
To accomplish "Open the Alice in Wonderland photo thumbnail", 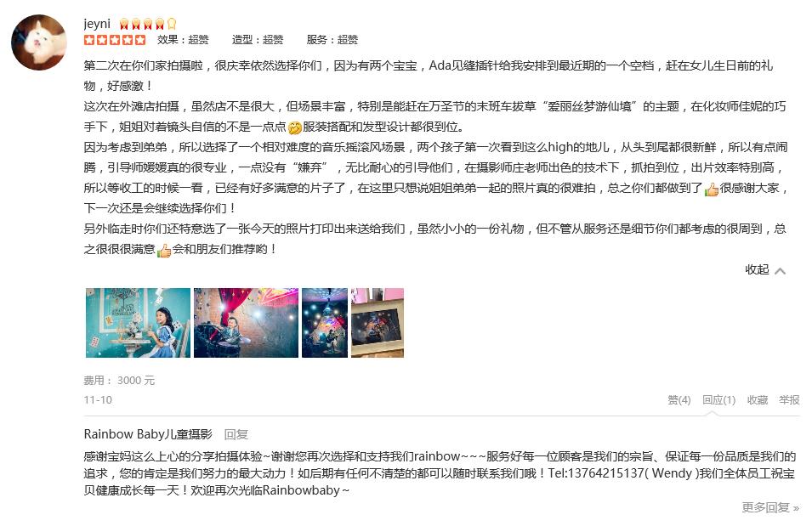I will pos(138,323).
